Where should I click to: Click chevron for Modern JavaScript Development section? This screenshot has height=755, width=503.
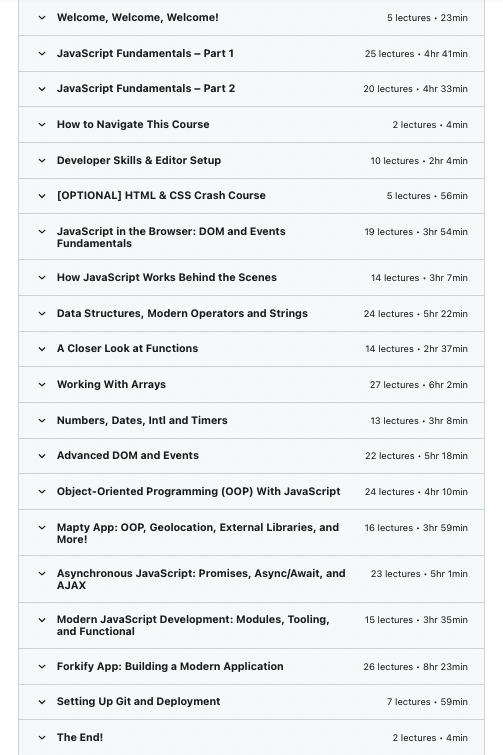click(42, 620)
